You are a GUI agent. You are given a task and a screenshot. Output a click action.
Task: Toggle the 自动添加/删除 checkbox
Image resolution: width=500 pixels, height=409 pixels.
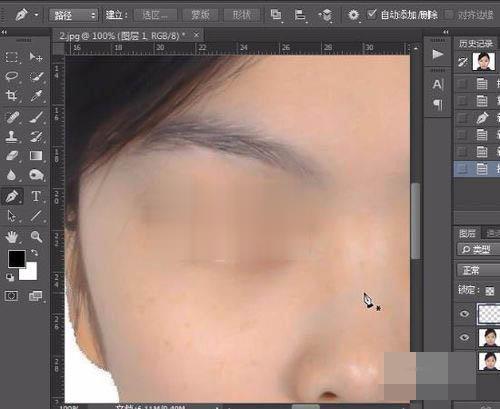[372, 14]
